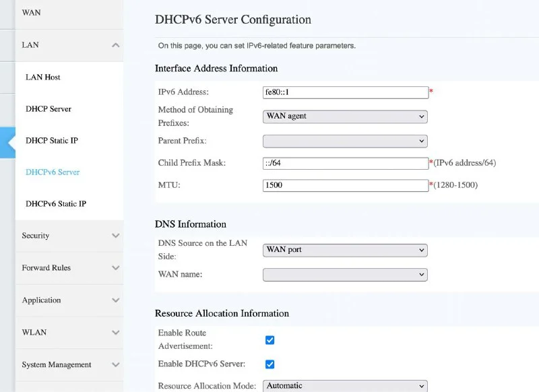
Task: Open DHCPv6 Static IP page
Action: (x=56, y=204)
